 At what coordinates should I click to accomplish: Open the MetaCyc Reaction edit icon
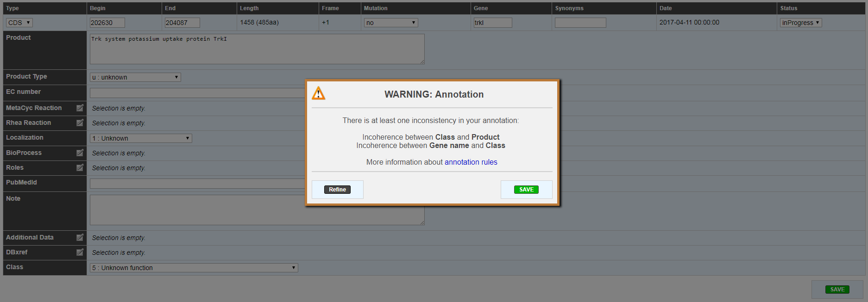(80, 108)
